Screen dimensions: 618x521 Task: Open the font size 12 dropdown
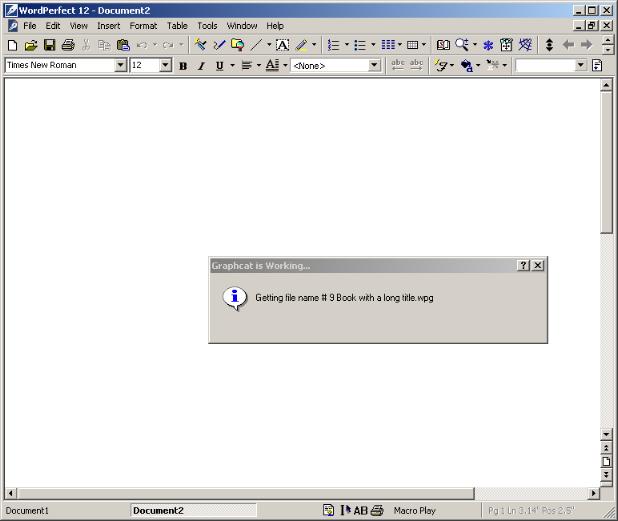166,65
